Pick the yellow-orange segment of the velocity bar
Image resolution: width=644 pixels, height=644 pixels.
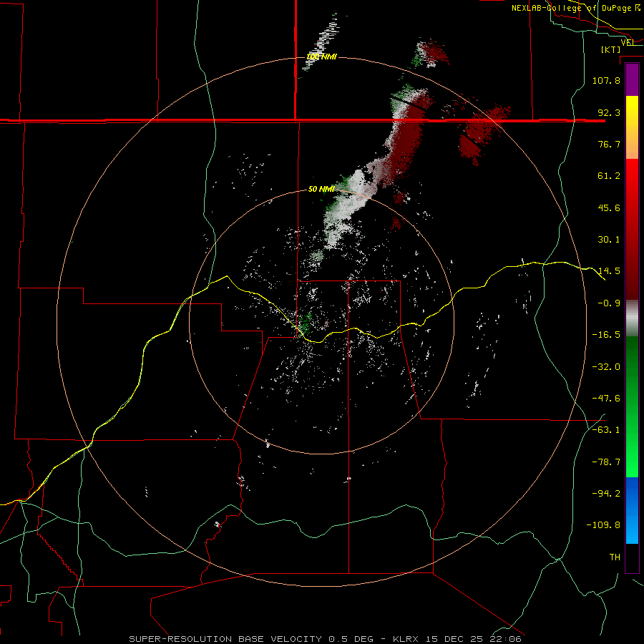pos(632,127)
